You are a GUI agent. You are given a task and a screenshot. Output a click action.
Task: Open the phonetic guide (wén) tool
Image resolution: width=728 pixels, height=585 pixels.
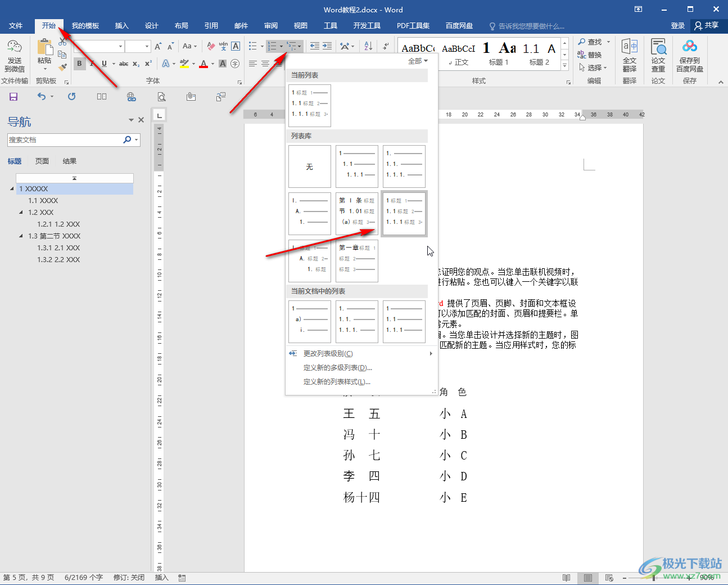[223, 46]
